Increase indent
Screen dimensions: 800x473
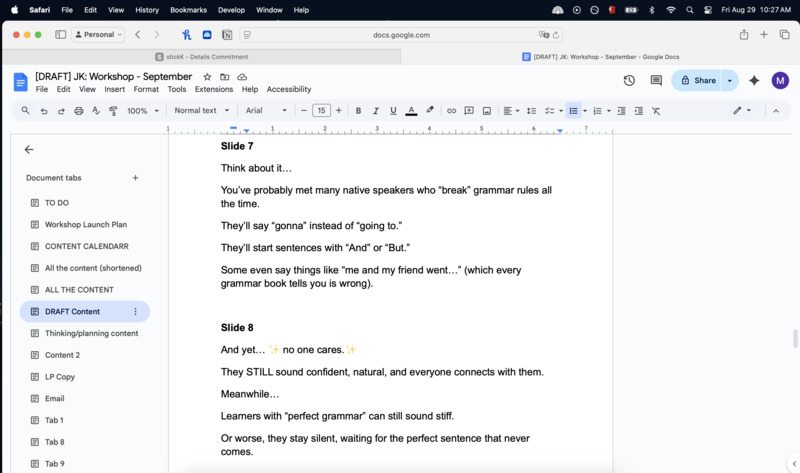click(639, 111)
